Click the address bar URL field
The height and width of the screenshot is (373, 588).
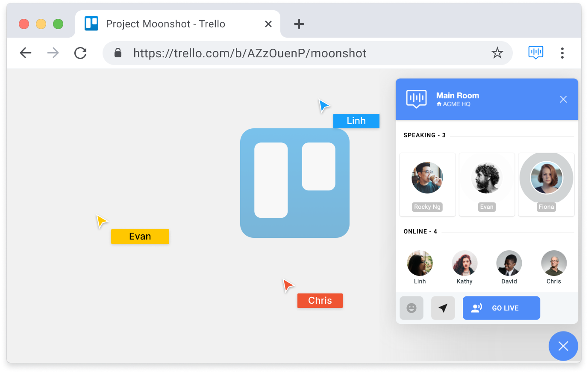click(x=308, y=53)
